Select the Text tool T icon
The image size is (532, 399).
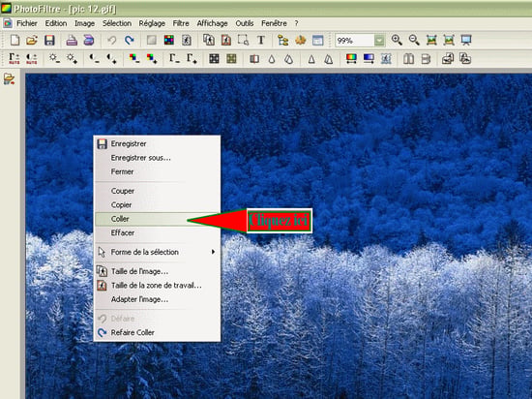click(x=260, y=40)
